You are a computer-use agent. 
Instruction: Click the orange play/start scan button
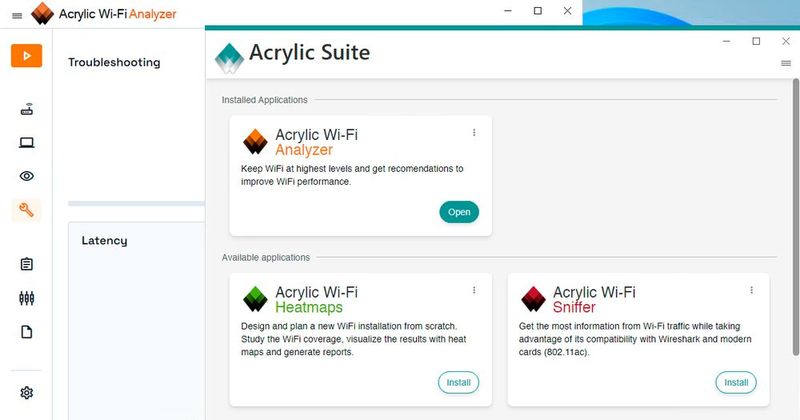coord(27,56)
